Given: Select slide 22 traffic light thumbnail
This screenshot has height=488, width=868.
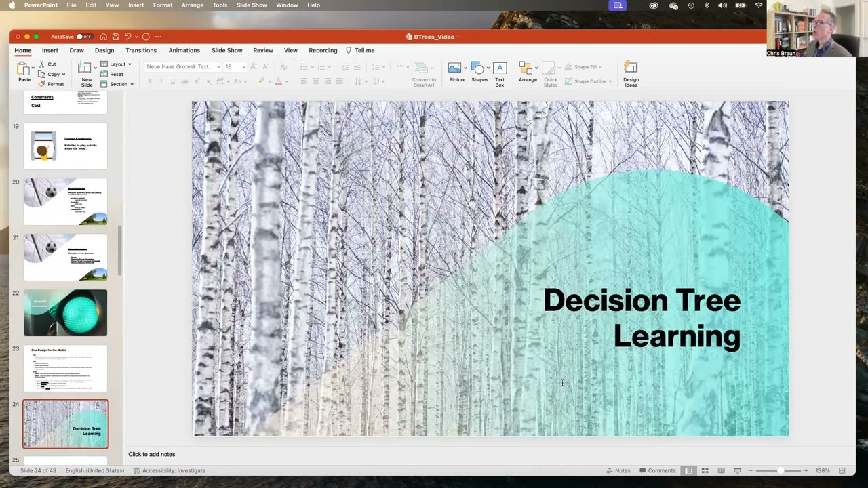Looking at the screenshot, I should [x=66, y=312].
